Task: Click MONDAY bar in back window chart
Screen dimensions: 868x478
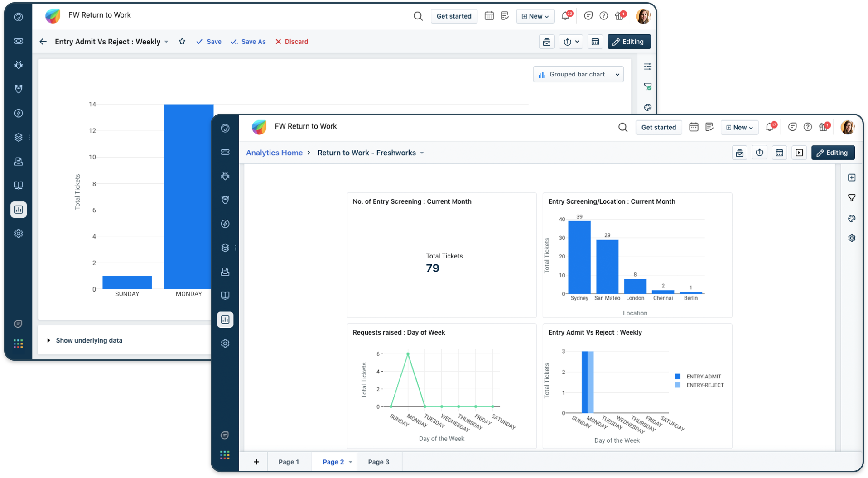Action: pyautogui.click(x=189, y=196)
